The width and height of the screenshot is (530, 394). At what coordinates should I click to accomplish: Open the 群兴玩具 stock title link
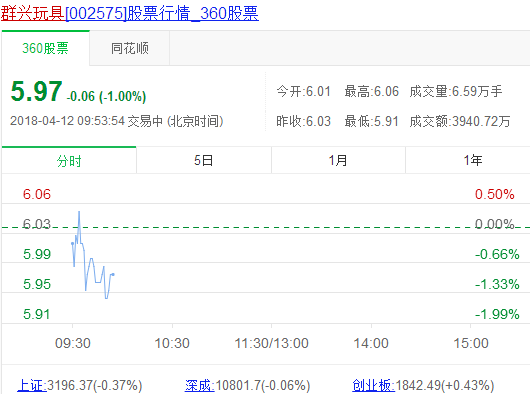[x=130, y=13]
